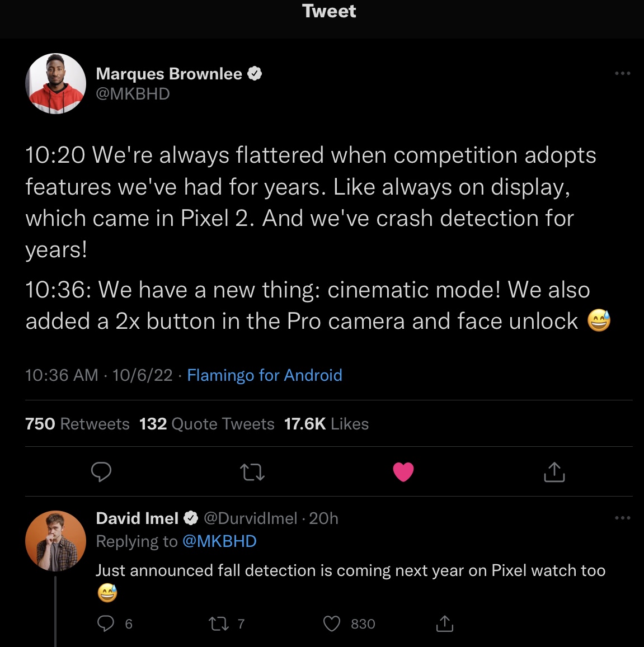The image size is (644, 647).
Task: Retweet the main tweet
Action: click(252, 473)
